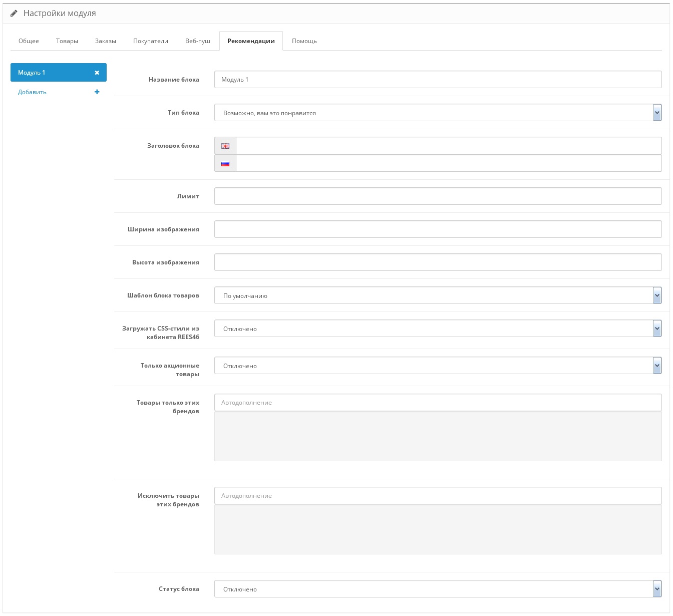Click the Исключить товары этих брендов autocomplete field
The height and width of the screenshot is (616, 673).
(x=438, y=496)
